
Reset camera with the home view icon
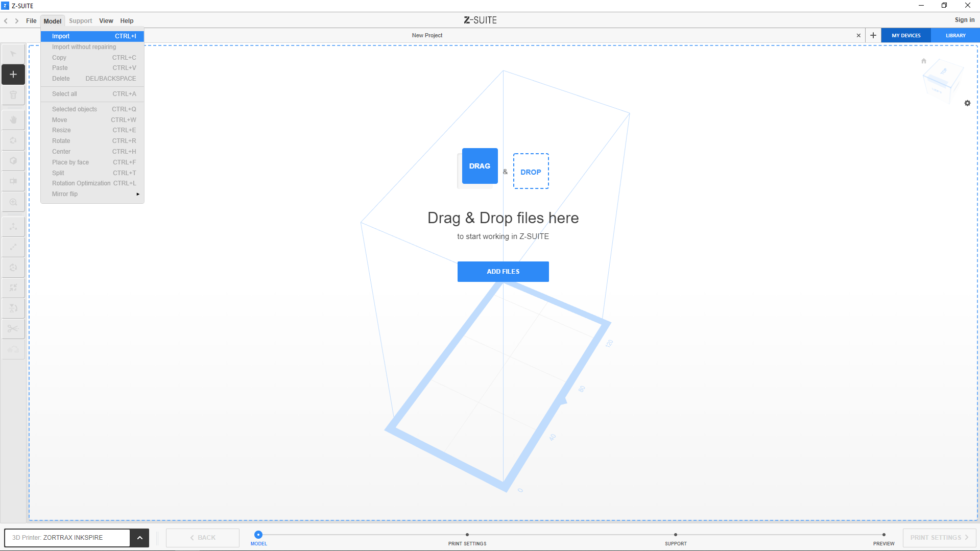pos(923,61)
